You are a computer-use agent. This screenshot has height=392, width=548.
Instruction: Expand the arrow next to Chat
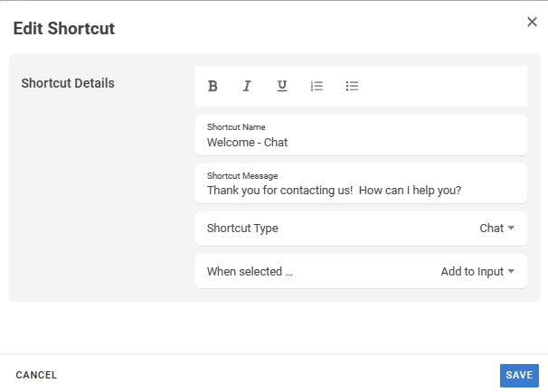(511, 229)
